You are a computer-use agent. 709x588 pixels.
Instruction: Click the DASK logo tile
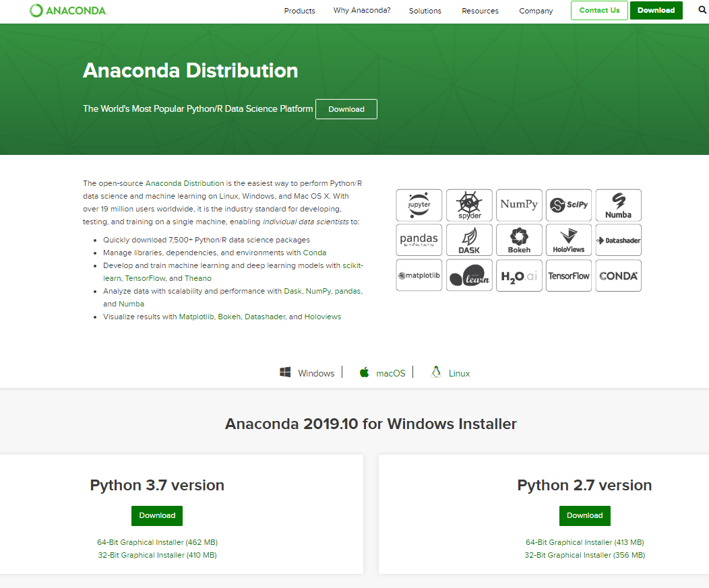pyautogui.click(x=469, y=240)
